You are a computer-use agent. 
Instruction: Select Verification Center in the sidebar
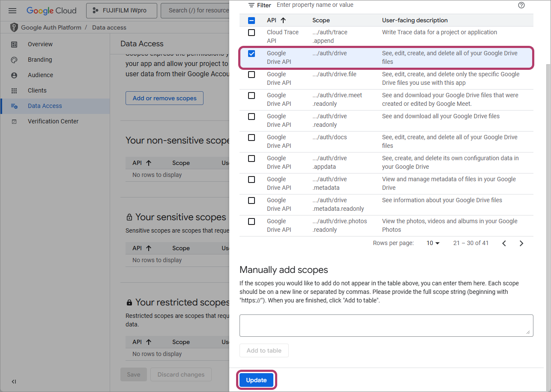pos(53,121)
